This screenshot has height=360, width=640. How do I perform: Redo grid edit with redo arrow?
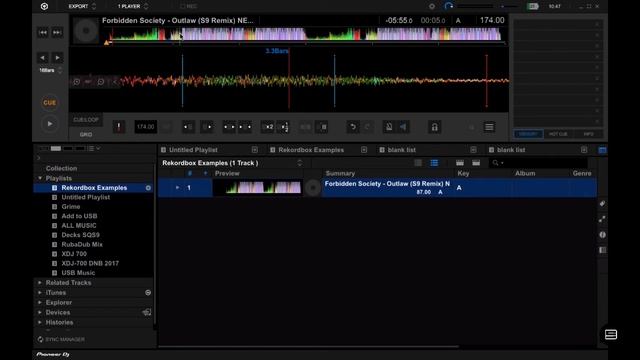pos(367,127)
